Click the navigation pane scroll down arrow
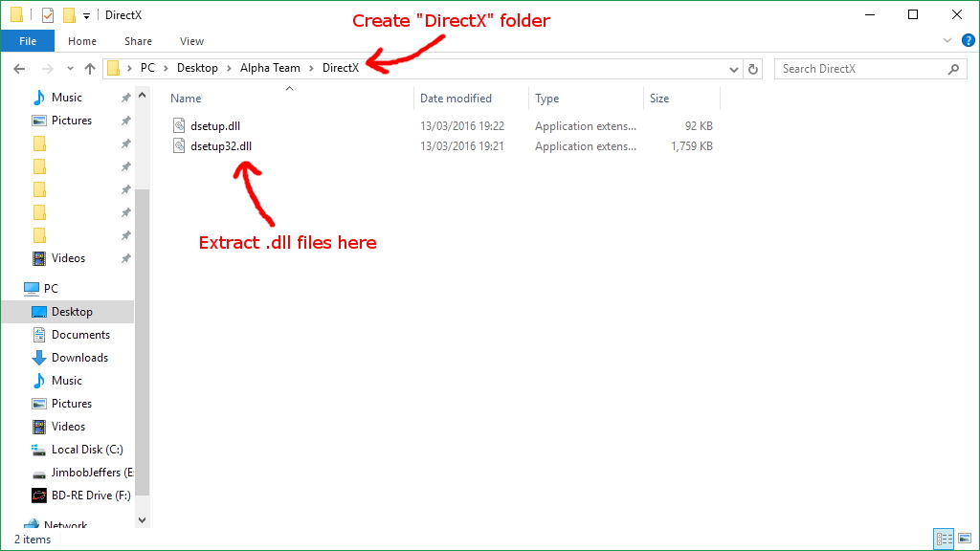The height and width of the screenshot is (551, 980). (x=142, y=519)
